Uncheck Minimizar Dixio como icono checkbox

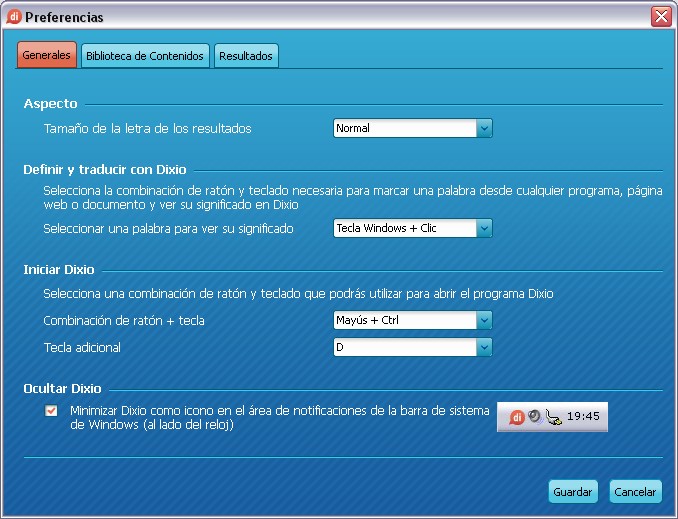click(x=51, y=410)
